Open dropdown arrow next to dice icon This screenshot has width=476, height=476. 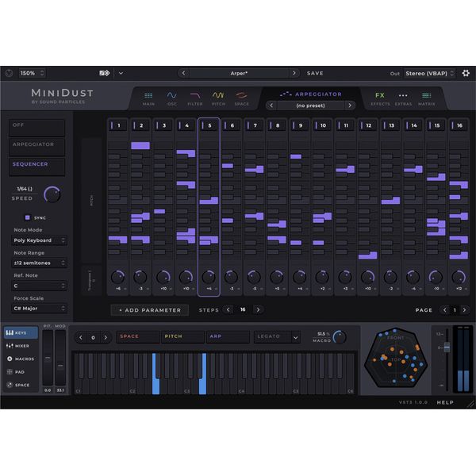pos(121,73)
